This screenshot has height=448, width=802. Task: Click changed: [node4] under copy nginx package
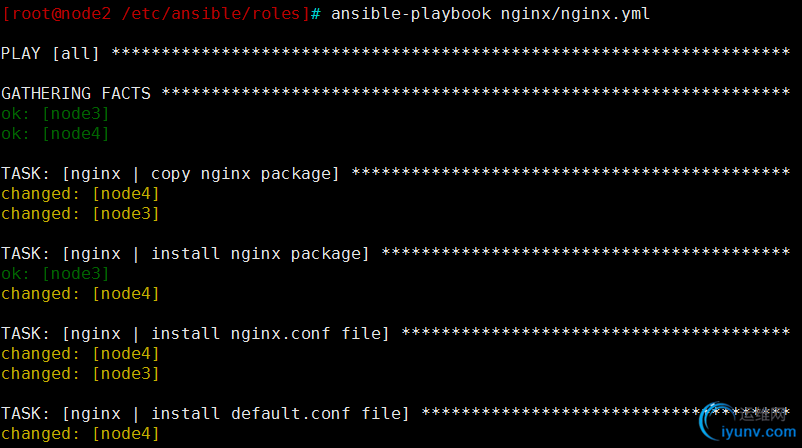80,194
